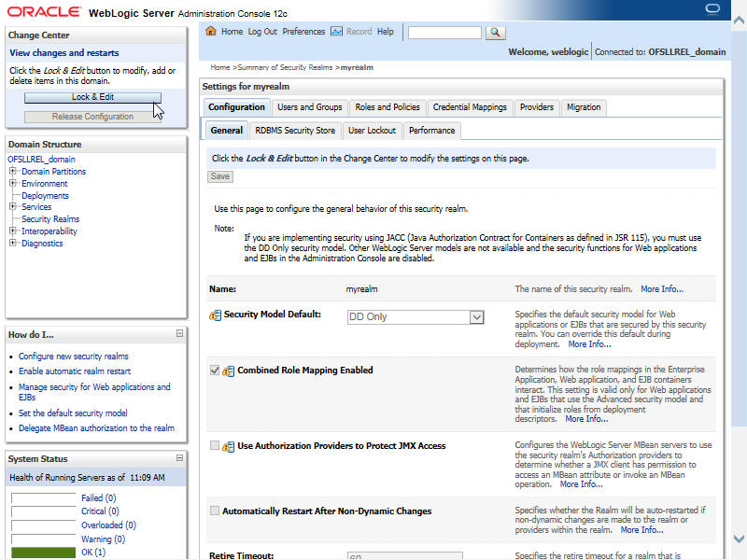The image size is (747, 560).
Task: Click Overloaded (0) status link
Action: click(108, 525)
